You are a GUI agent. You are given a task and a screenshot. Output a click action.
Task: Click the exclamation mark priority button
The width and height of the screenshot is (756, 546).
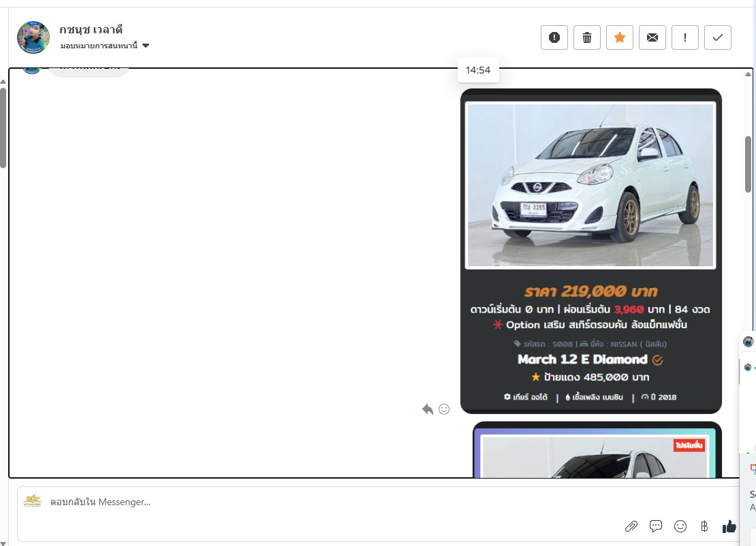(684, 37)
